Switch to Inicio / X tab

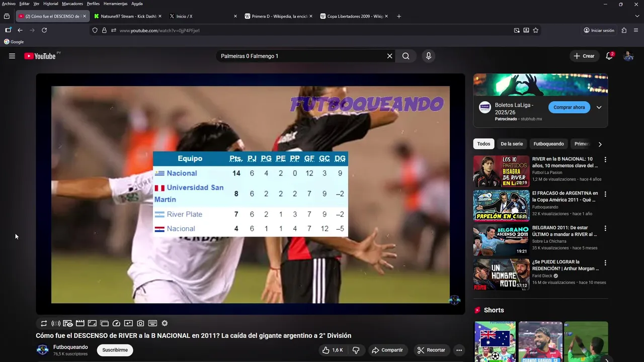[x=203, y=16]
